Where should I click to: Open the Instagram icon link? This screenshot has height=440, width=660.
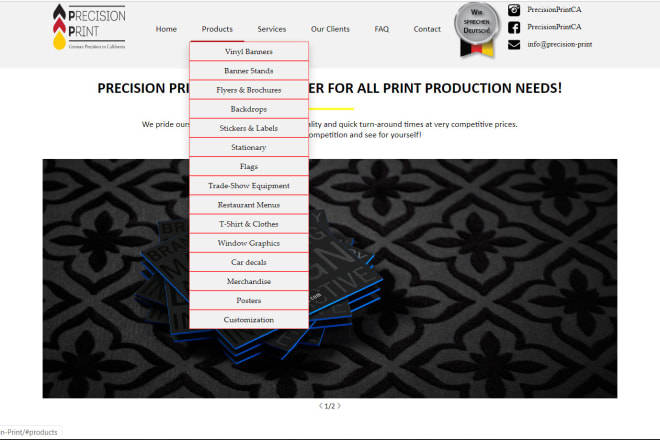(x=514, y=10)
